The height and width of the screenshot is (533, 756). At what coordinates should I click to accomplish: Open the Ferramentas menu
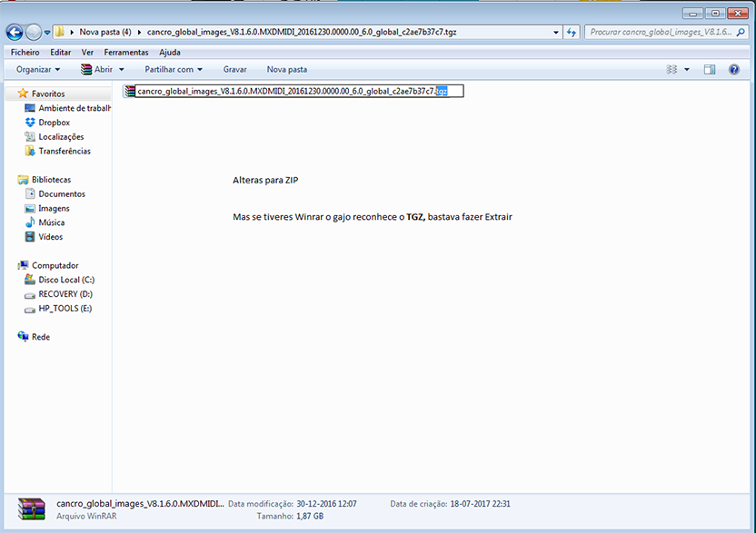click(x=126, y=53)
